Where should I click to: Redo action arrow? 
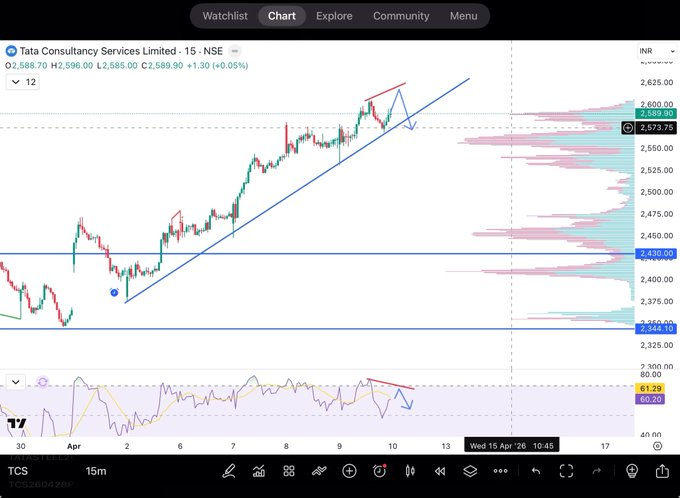click(x=597, y=471)
